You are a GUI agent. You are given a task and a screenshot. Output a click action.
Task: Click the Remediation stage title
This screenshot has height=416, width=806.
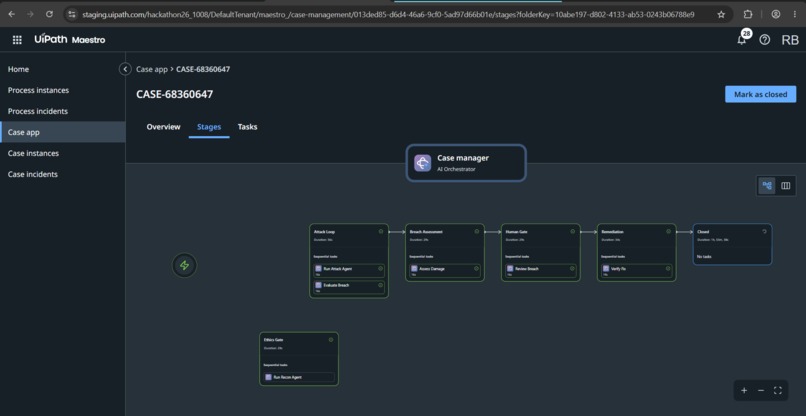click(612, 232)
